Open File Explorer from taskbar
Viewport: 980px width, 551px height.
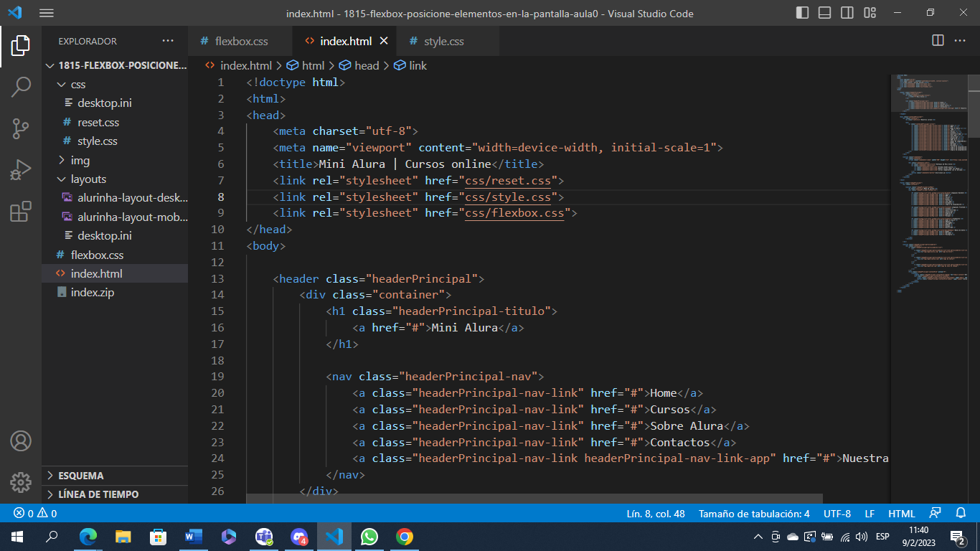tap(123, 536)
